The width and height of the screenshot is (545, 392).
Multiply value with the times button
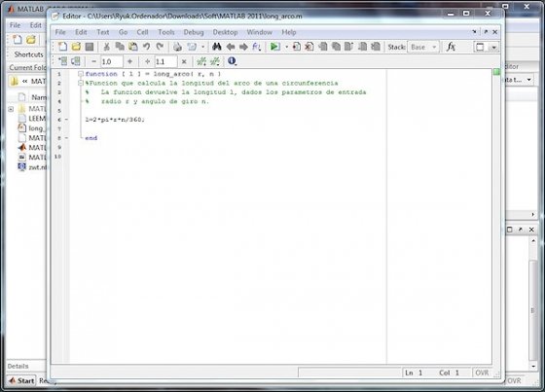pos(184,61)
